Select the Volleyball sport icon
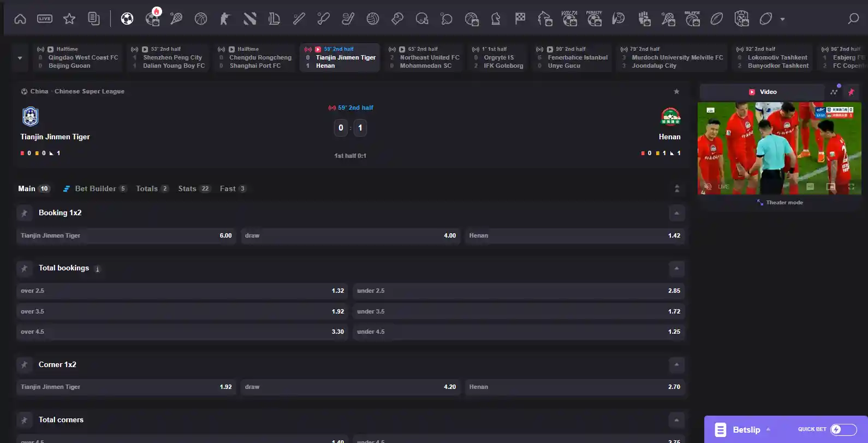The width and height of the screenshot is (868, 443). pos(373,19)
